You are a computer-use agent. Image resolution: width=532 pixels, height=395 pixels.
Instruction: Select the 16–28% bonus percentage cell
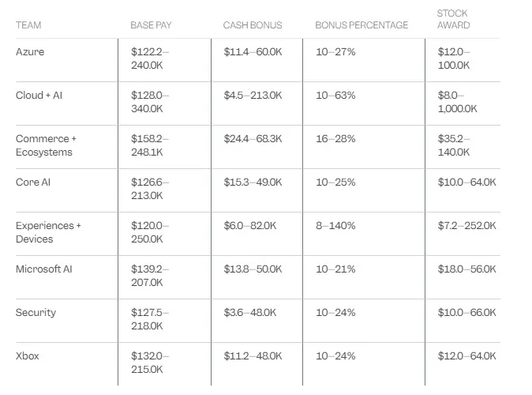tap(335, 139)
